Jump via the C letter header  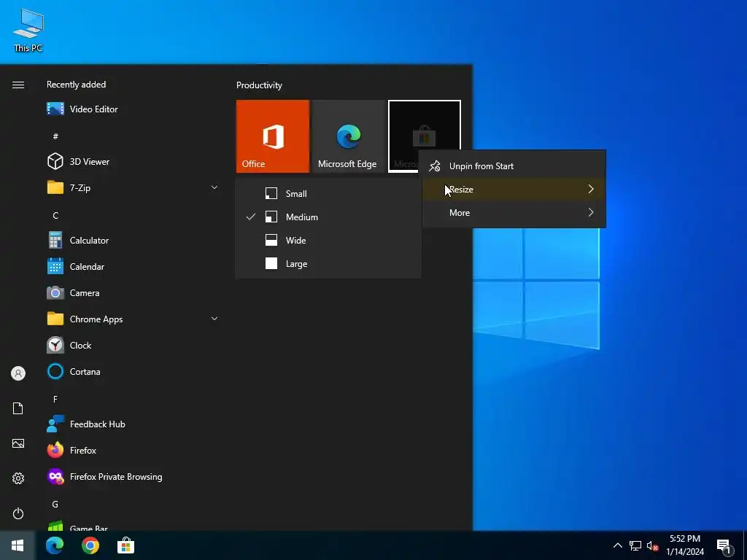coord(55,215)
